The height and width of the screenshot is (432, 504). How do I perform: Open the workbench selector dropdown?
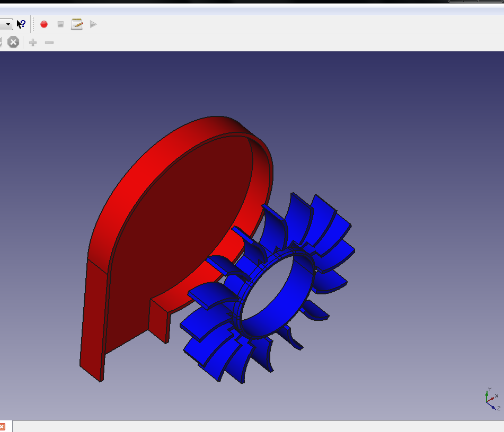[7, 24]
